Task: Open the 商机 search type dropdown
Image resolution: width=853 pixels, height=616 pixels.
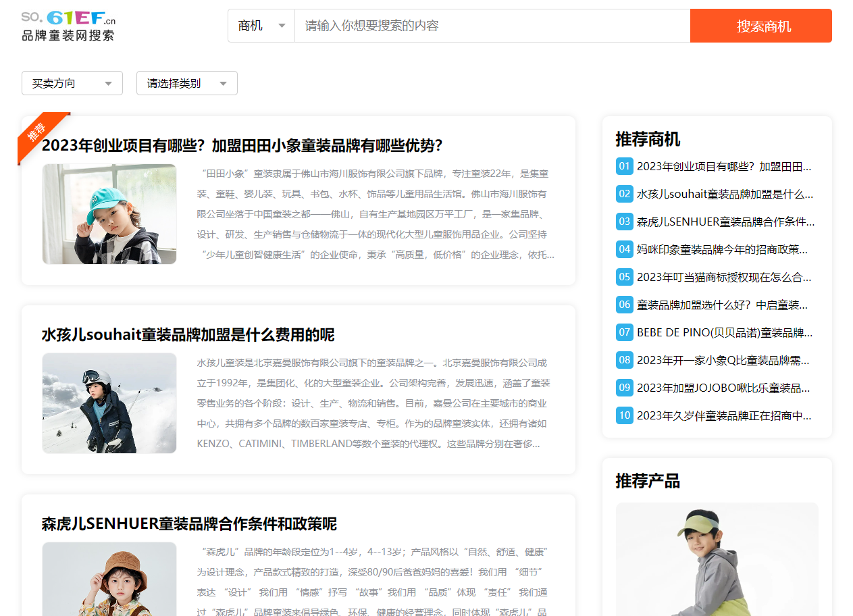Action: click(x=261, y=26)
